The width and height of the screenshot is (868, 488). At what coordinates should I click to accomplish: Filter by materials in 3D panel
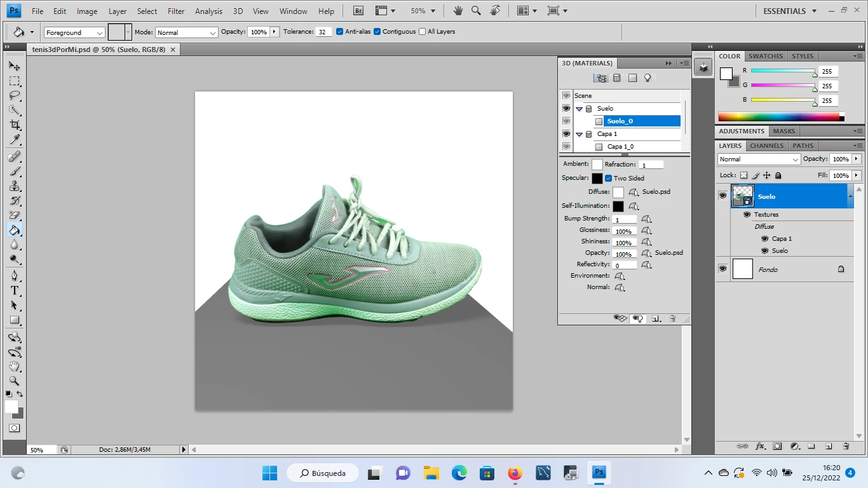tap(632, 78)
